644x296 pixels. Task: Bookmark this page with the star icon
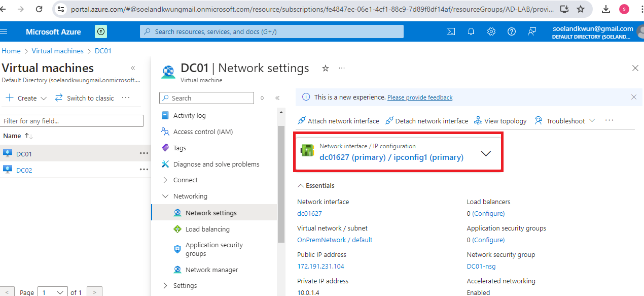point(581,9)
